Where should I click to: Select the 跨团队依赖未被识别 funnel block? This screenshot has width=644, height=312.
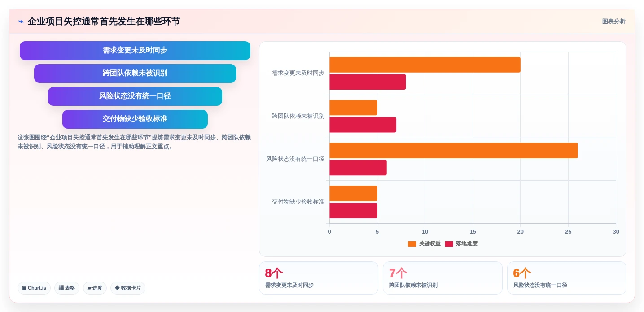[135, 74]
